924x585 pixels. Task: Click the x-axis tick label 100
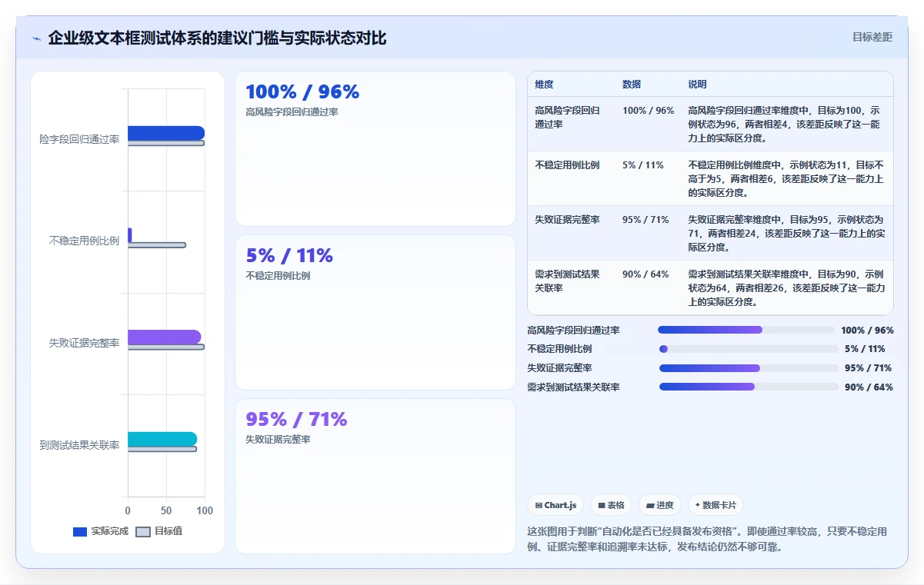click(x=205, y=510)
